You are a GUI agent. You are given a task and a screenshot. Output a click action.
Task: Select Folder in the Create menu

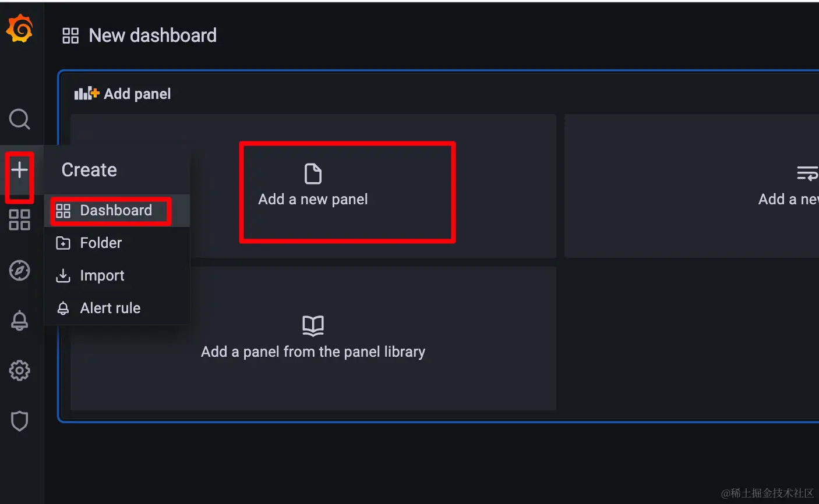[x=101, y=243]
